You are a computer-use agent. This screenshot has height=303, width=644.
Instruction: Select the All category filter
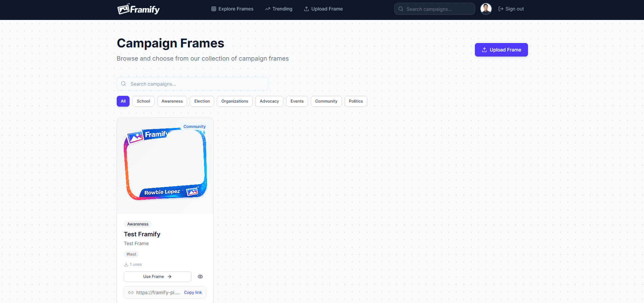(123, 101)
